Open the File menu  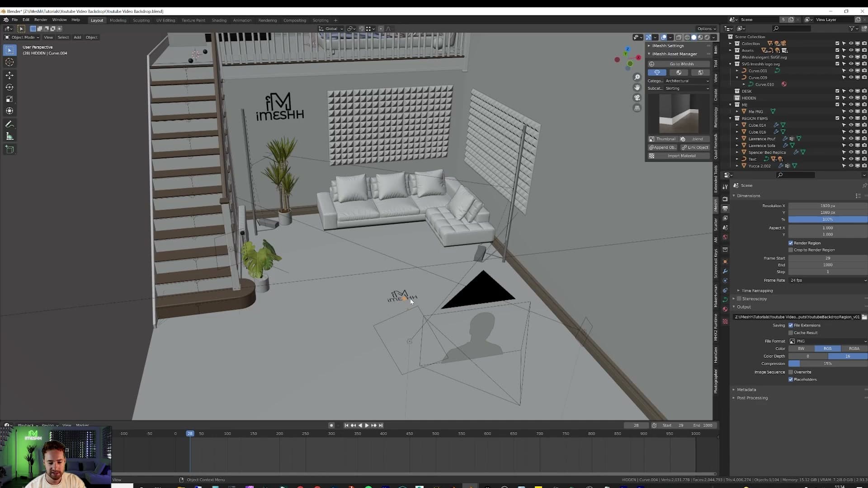[x=14, y=20]
